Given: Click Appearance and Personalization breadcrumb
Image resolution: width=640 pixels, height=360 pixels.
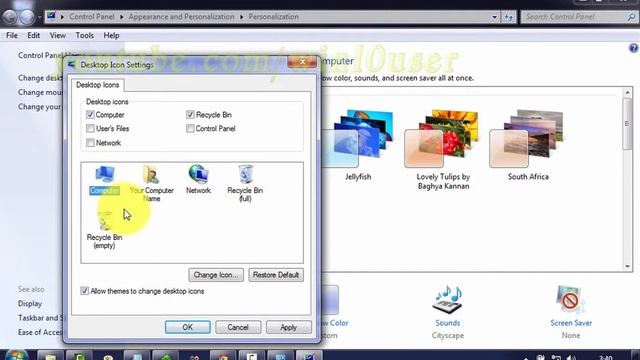Looking at the screenshot, I should [182, 17].
